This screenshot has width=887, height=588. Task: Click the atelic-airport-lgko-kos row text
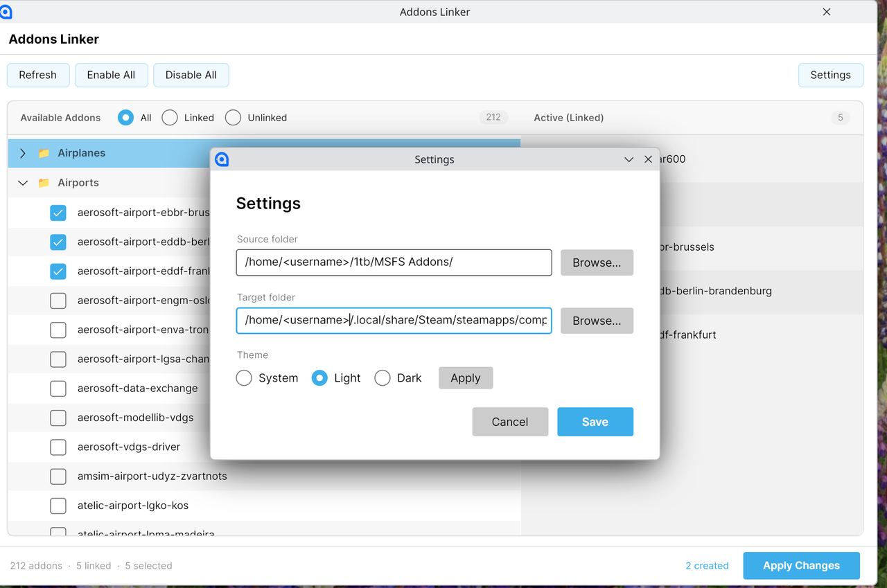[133, 506]
